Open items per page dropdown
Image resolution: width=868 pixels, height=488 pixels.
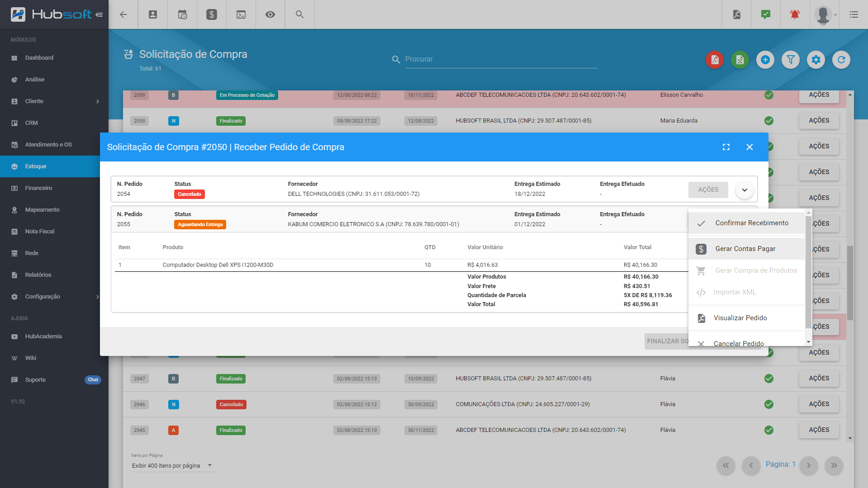(172, 465)
